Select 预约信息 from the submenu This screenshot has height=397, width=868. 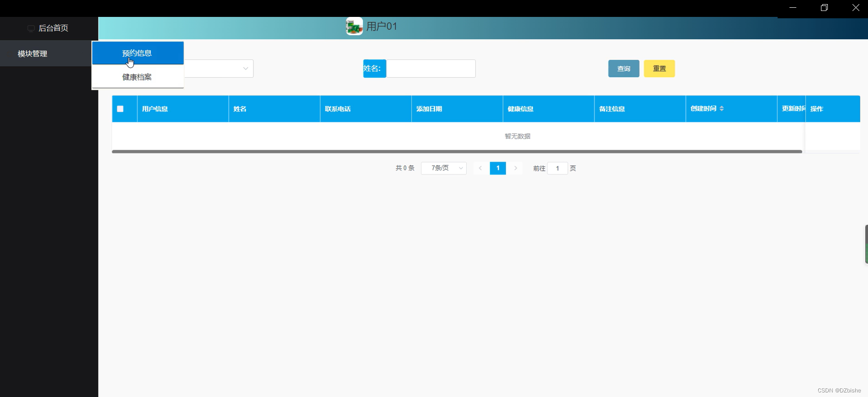point(138,53)
